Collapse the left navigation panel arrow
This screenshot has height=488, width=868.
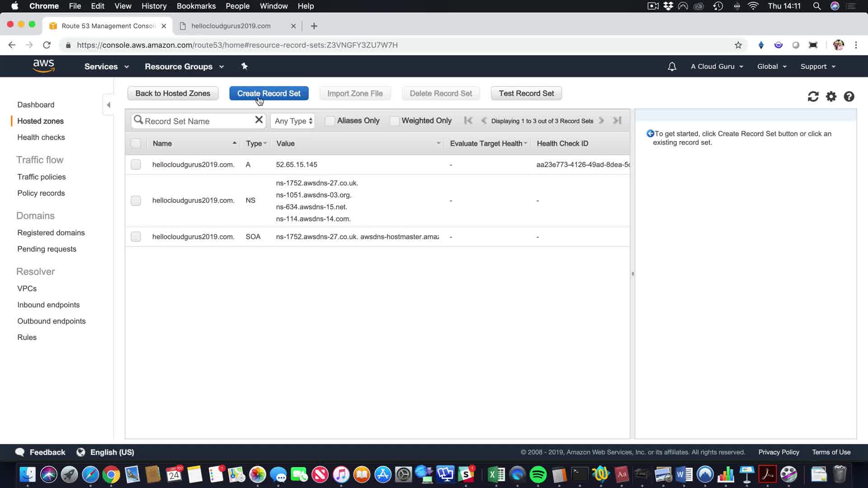[108, 105]
